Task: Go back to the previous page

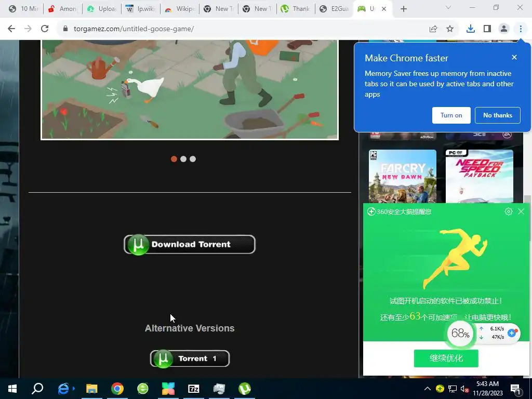Action: [11, 29]
